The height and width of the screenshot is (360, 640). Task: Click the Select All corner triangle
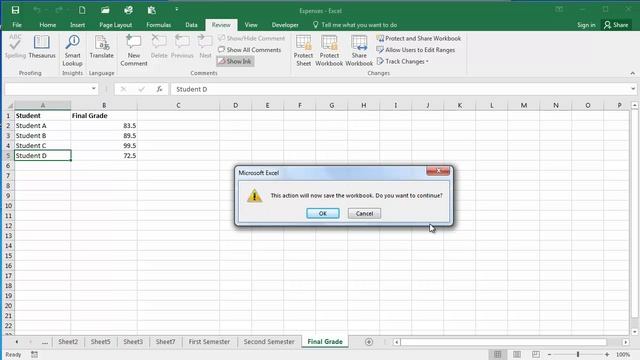(10, 106)
